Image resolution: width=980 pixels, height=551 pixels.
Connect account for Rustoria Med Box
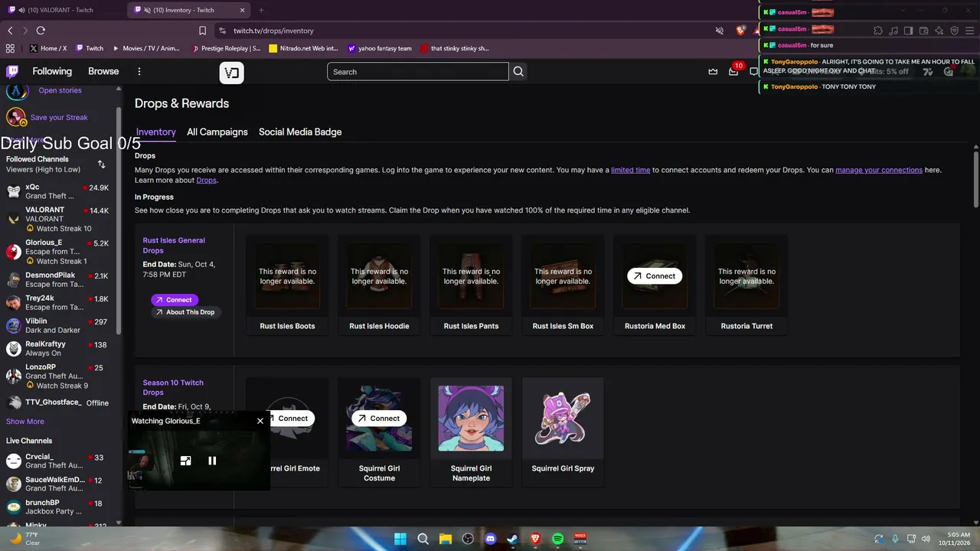655,276
